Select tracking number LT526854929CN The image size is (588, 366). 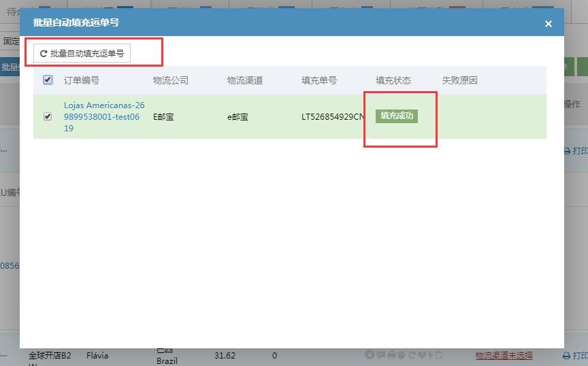click(x=333, y=116)
